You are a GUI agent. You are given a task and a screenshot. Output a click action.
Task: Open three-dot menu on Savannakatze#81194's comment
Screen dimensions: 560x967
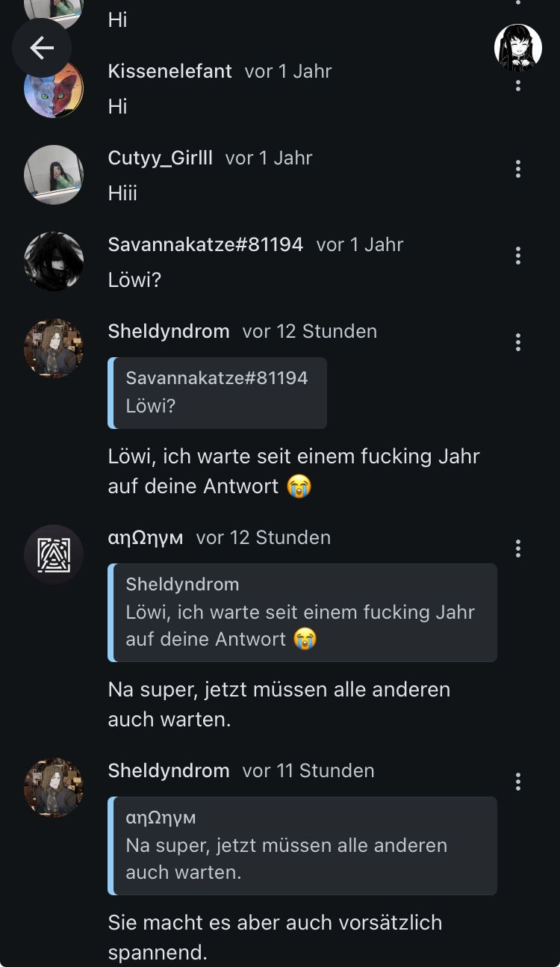pyautogui.click(x=518, y=256)
